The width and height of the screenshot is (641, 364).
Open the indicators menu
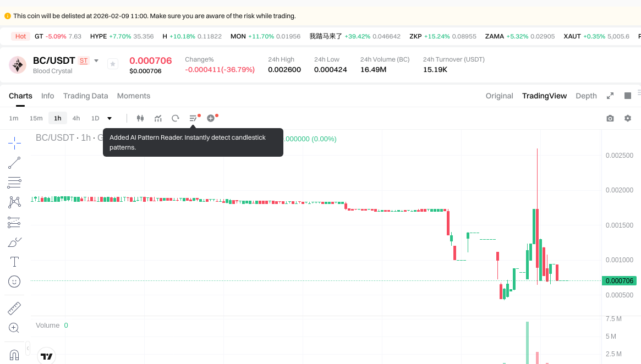click(158, 118)
